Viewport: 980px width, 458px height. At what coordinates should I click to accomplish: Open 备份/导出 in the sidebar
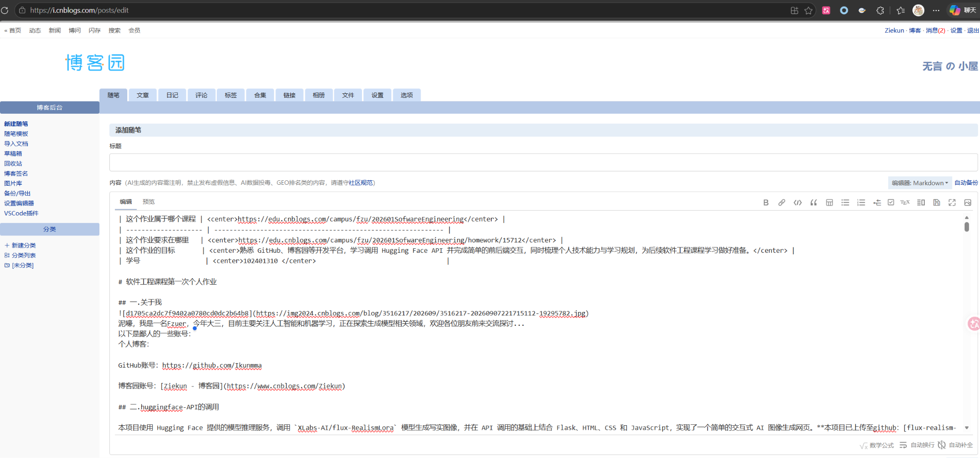[x=17, y=193]
